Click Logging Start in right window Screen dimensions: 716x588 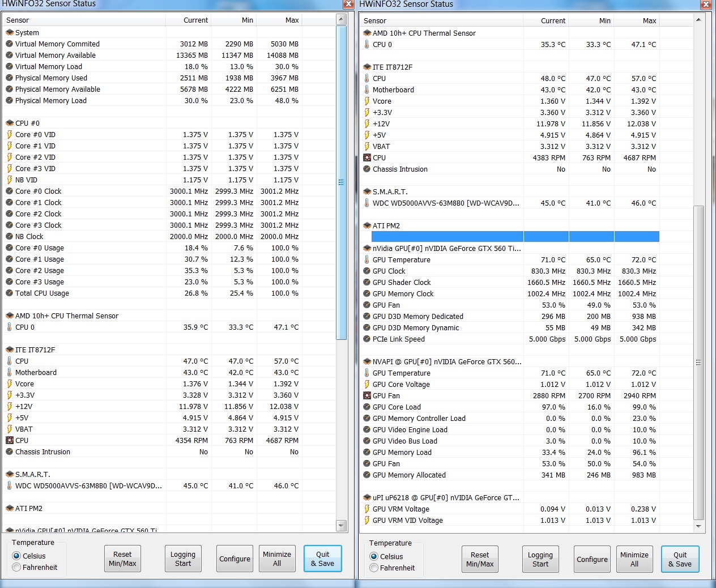point(540,560)
